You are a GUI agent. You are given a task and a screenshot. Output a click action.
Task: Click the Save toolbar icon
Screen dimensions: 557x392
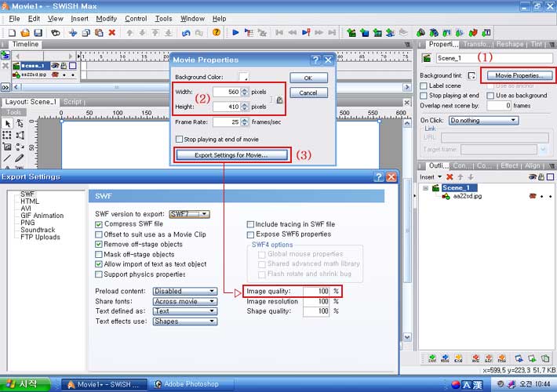38,33
